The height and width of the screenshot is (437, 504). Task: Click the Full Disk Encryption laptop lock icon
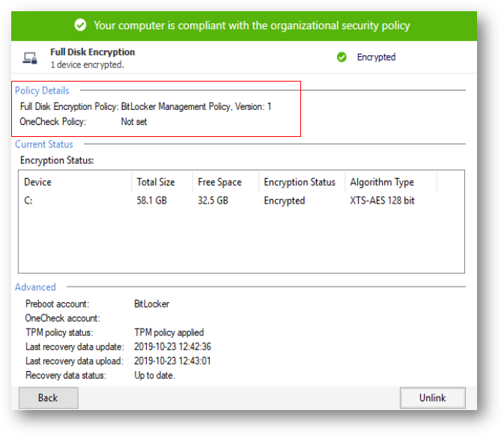[x=31, y=58]
